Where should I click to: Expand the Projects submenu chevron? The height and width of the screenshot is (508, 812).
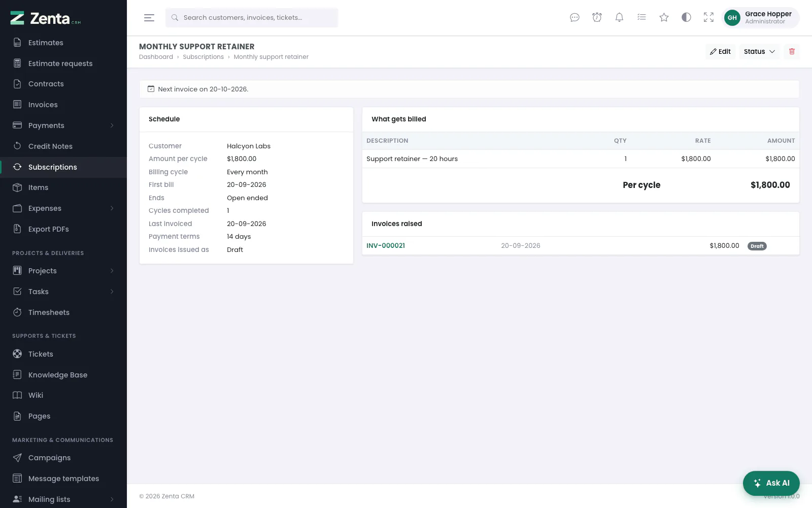[112, 271]
